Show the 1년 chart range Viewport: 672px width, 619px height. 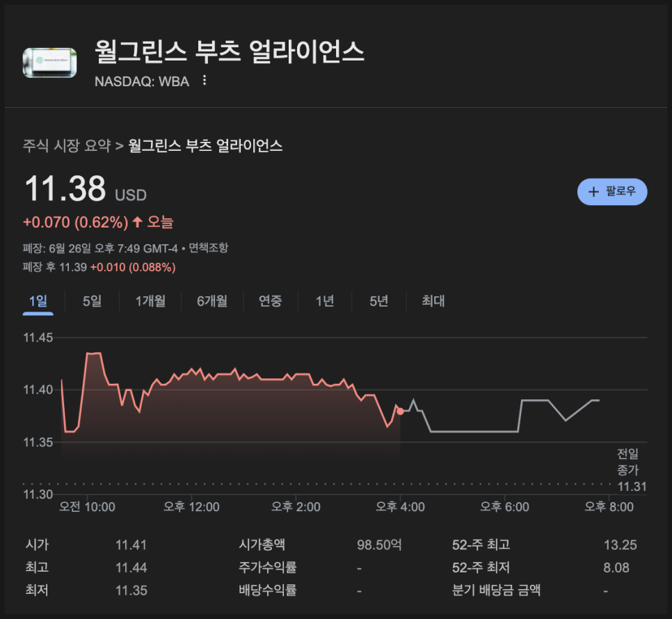pyautogui.click(x=325, y=301)
